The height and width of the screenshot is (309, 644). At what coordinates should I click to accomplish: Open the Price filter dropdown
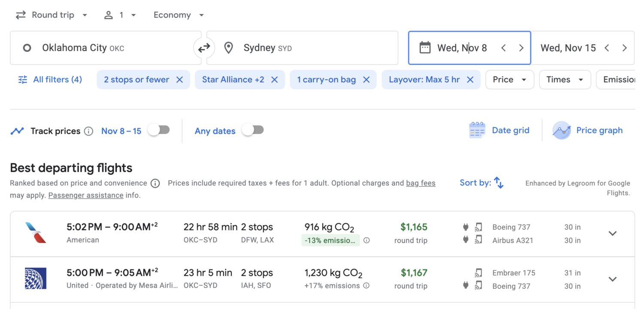pos(510,79)
